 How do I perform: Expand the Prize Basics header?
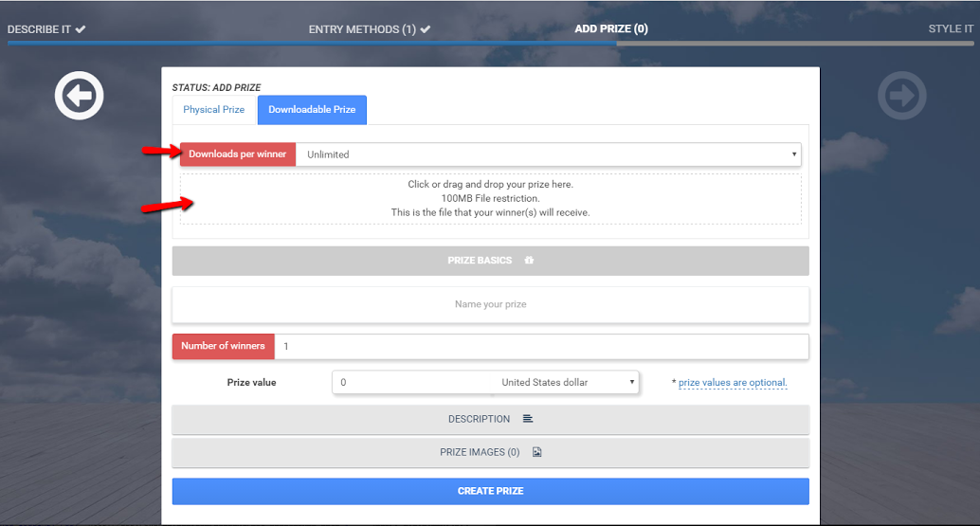tap(491, 261)
